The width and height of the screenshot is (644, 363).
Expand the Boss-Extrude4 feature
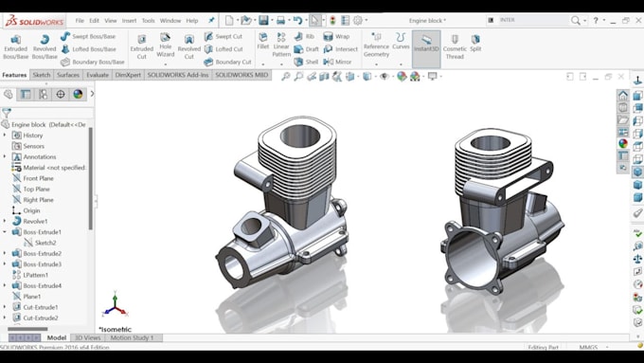tap(5, 285)
